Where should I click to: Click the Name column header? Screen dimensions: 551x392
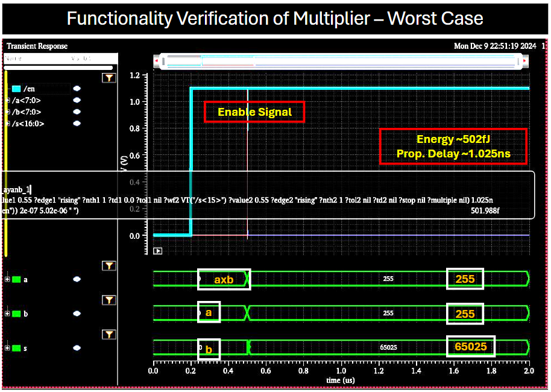click(x=14, y=58)
